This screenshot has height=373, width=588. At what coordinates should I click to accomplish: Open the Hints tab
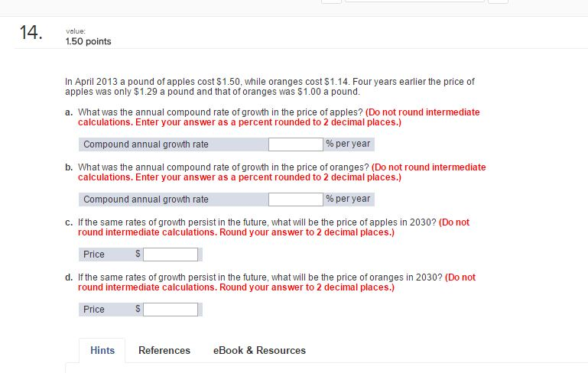(x=102, y=351)
